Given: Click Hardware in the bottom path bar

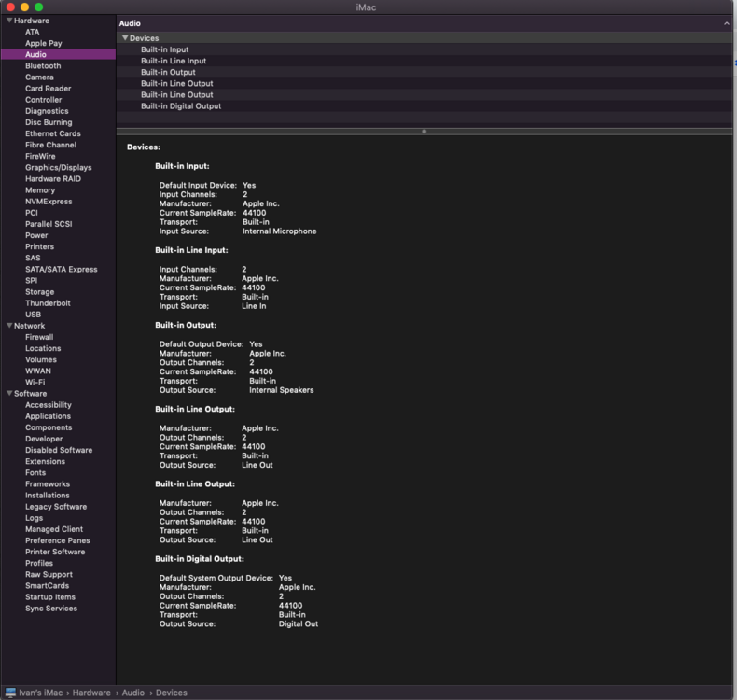Looking at the screenshot, I should [91, 693].
